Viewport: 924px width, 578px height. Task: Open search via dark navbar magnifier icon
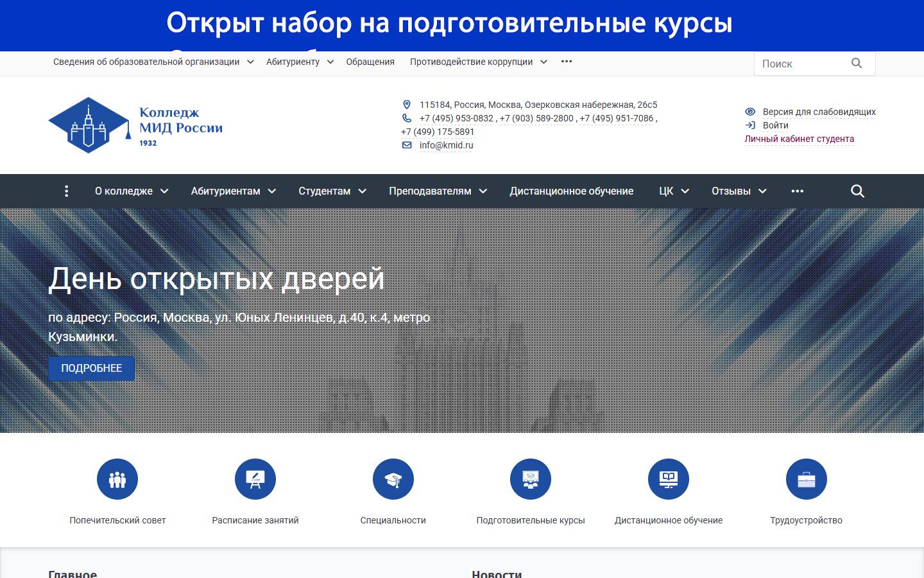pos(857,191)
